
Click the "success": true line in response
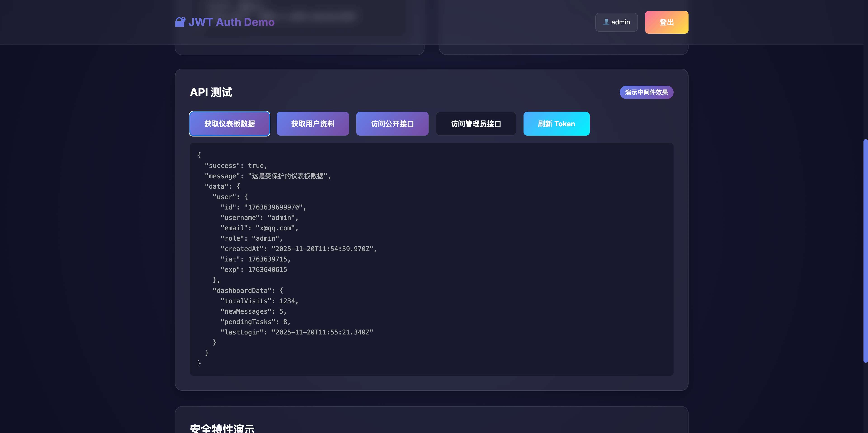click(236, 166)
